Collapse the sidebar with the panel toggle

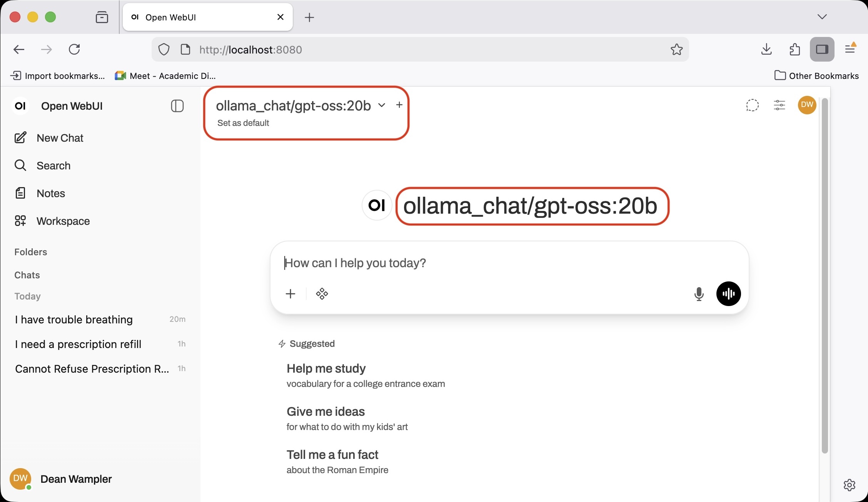[177, 106]
